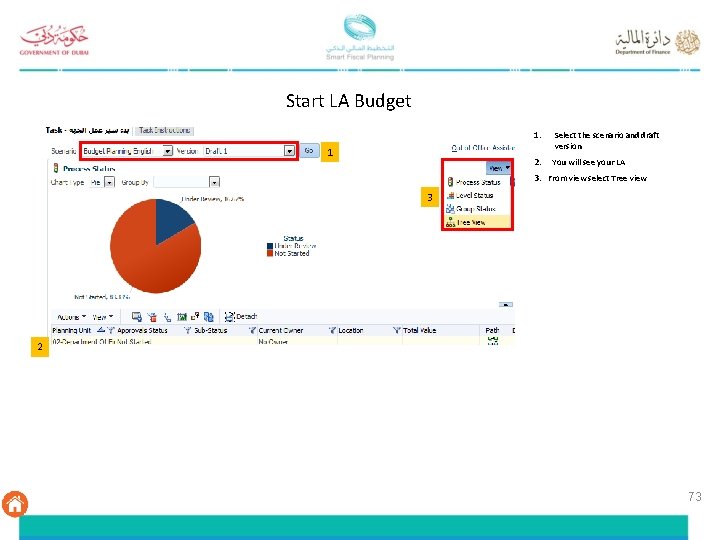Image resolution: width=720 pixels, height=540 pixels.
Task: Expand the Chart Type dropdown
Action: 109,182
